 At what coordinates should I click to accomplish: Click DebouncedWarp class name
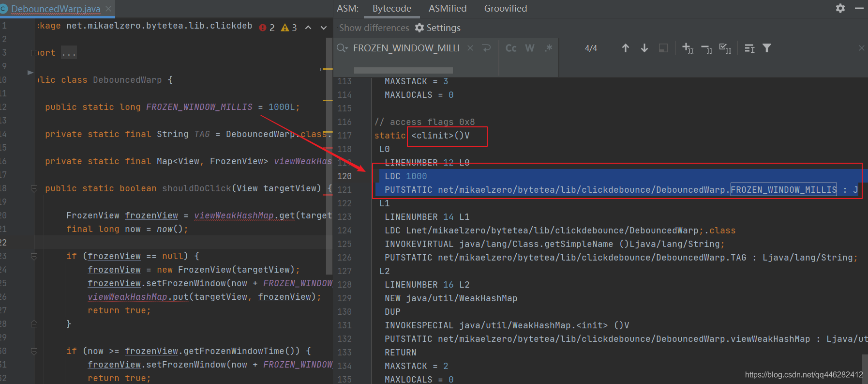click(127, 80)
